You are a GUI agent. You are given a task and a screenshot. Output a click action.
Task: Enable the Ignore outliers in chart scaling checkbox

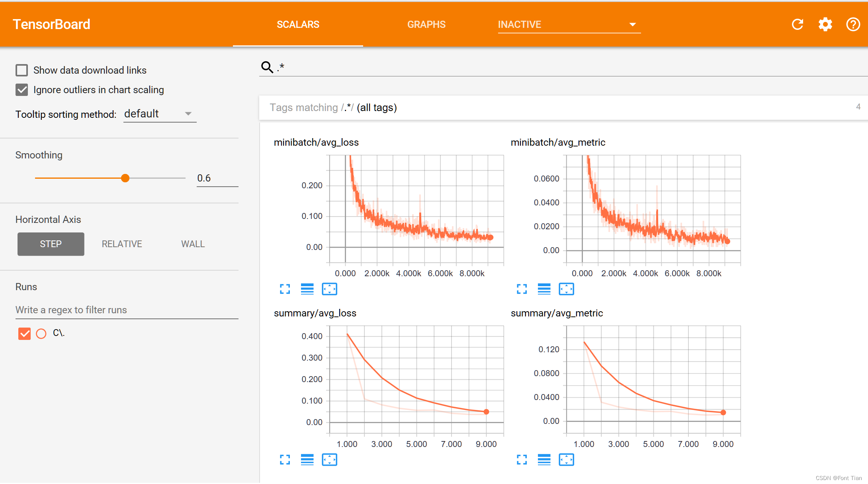[x=22, y=90]
